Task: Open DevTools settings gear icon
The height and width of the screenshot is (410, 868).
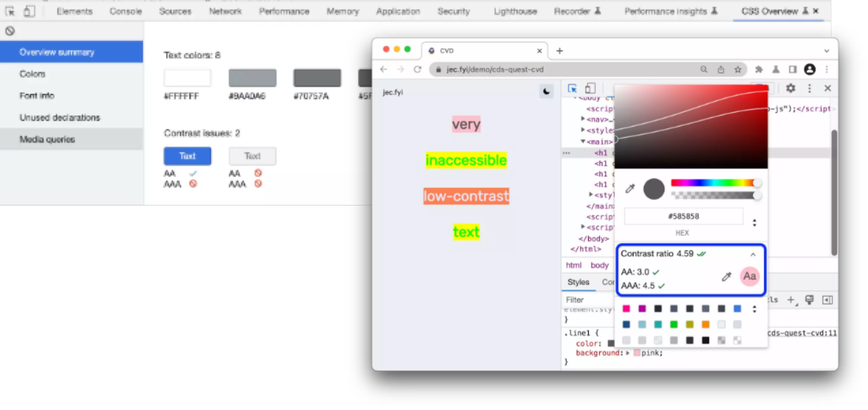Action: [790, 88]
